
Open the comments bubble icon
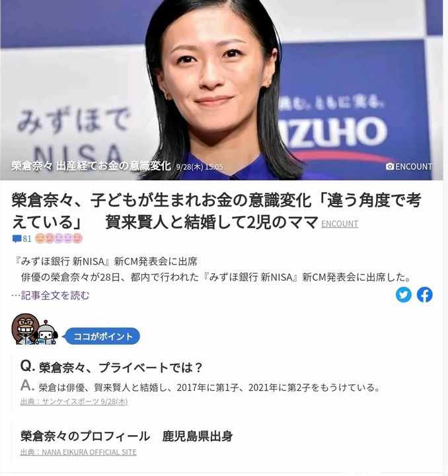point(17,239)
